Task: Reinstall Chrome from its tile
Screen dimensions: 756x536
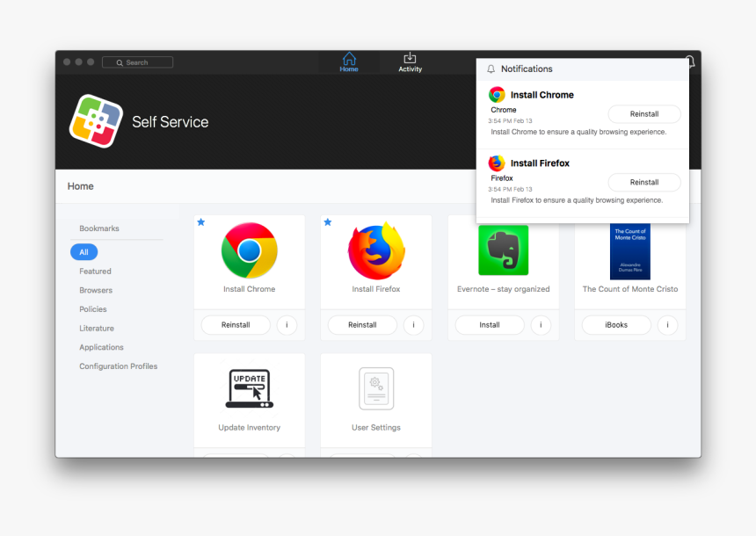Action: point(235,324)
